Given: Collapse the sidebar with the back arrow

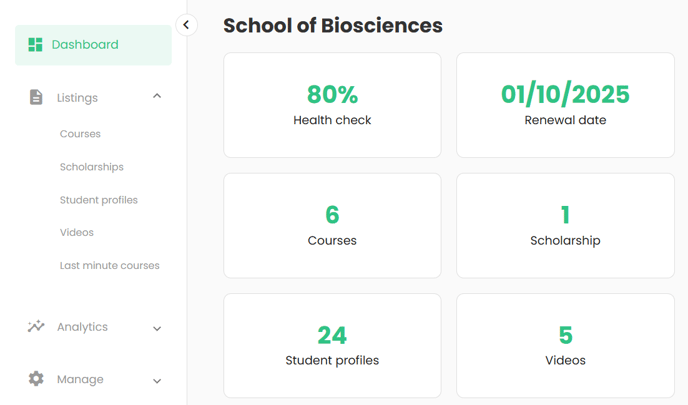Looking at the screenshot, I should (x=186, y=25).
